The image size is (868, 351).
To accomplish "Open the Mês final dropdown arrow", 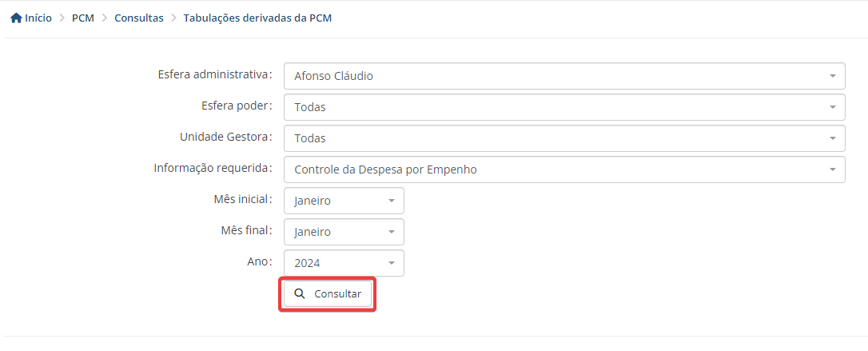I will [392, 232].
